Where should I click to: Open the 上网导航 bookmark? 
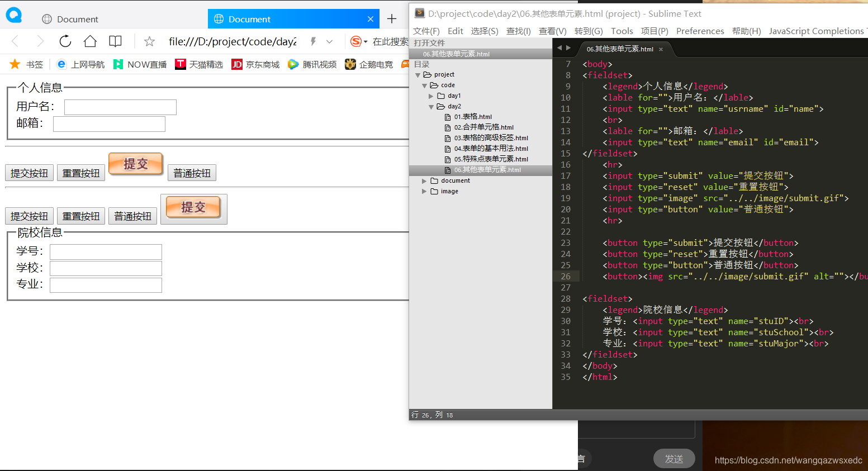80,64
